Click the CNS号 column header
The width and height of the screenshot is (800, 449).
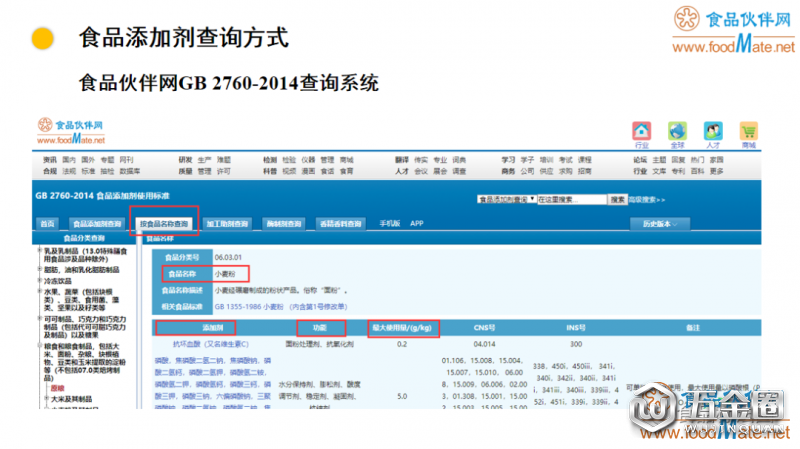[484, 328]
